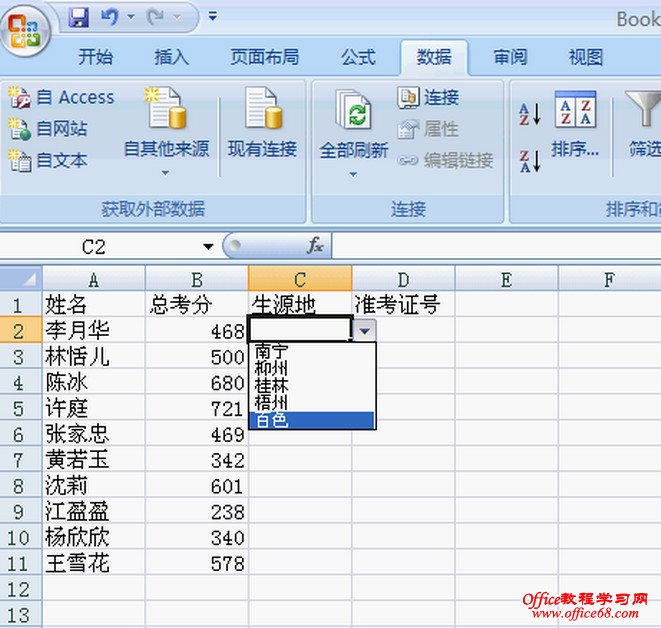Viewport: 661px width, 628px height.
Task: Open the 页面布局 tab
Action: [265, 57]
